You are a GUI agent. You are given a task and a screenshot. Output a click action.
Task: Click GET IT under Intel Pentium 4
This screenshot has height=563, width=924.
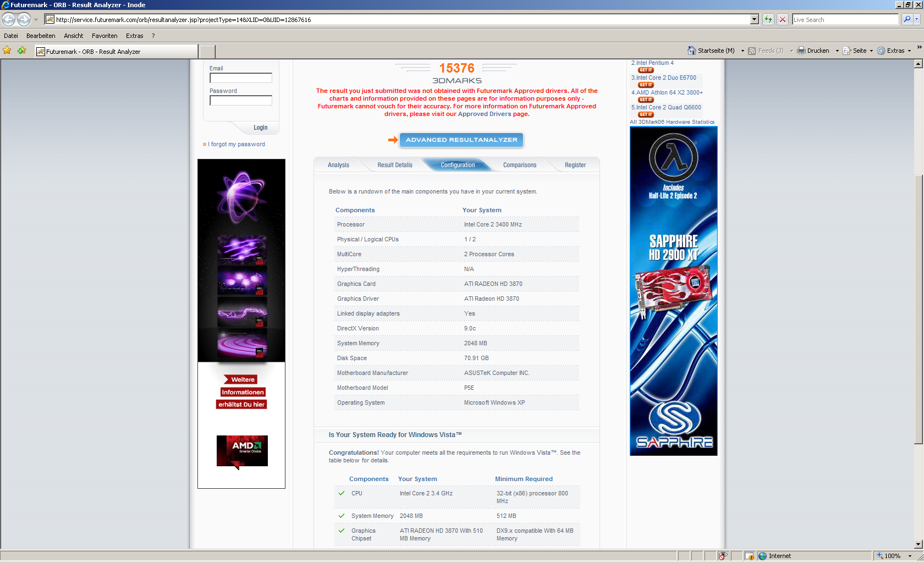pyautogui.click(x=646, y=70)
